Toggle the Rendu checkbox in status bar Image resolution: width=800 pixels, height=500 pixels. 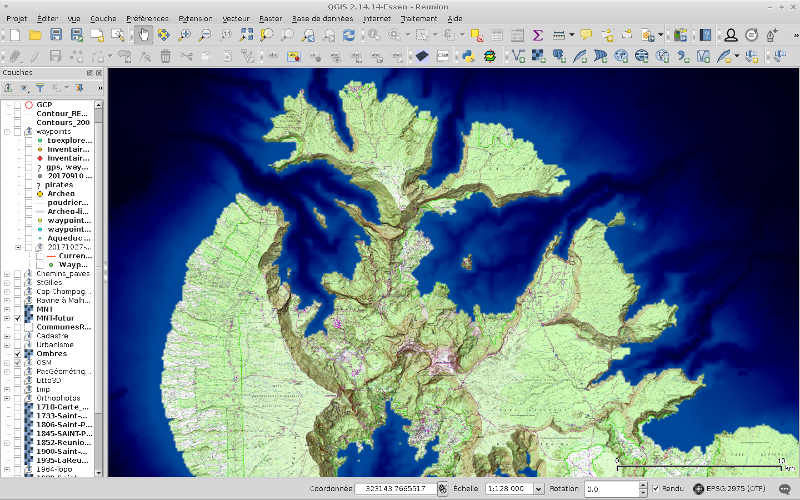coord(656,489)
